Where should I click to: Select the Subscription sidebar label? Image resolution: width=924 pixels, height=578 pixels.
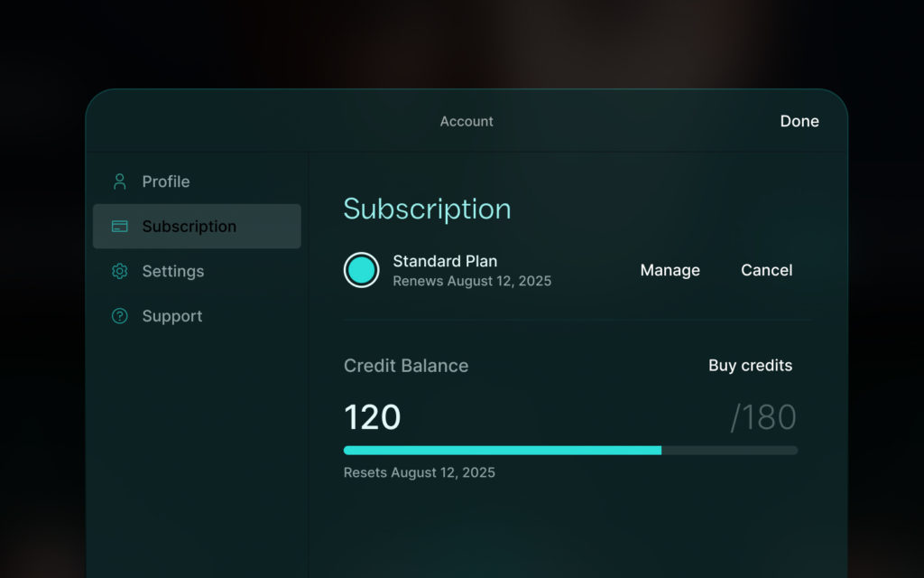click(189, 227)
